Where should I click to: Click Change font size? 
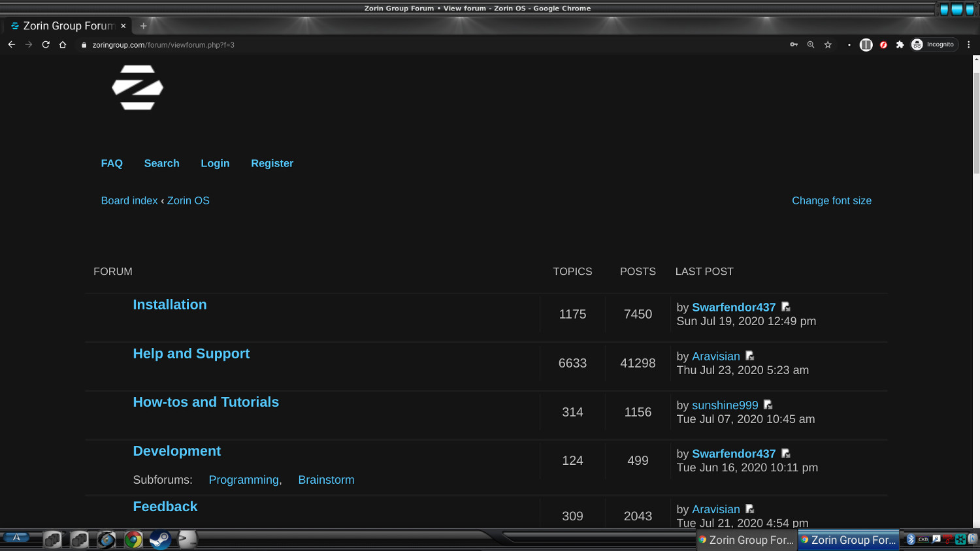831,200
